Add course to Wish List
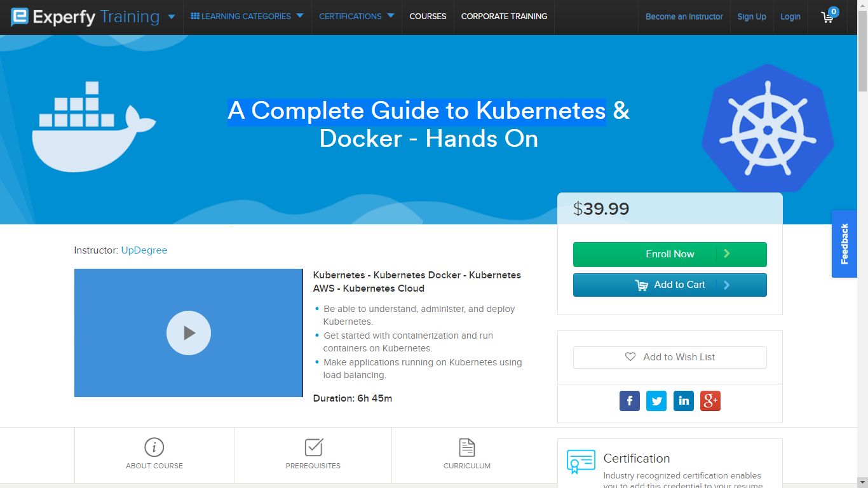The image size is (868, 488). (x=670, y=357)
